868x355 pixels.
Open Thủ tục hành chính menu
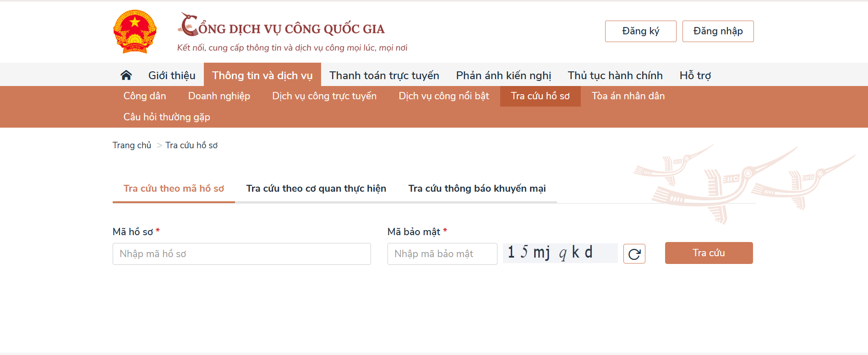point(615,75)
